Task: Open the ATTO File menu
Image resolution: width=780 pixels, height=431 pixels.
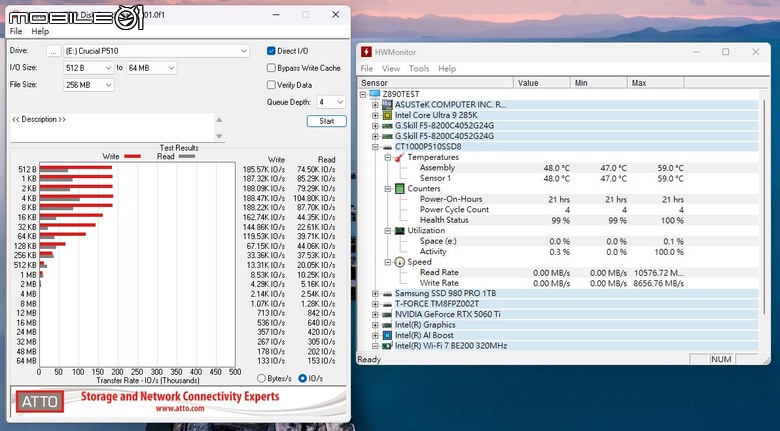Action: pos(16,31)
